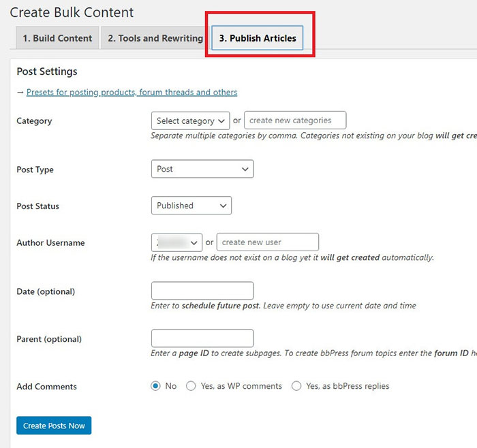Select the Publish Articles tab
Screen dimensions: 477x448
point(258,38)
